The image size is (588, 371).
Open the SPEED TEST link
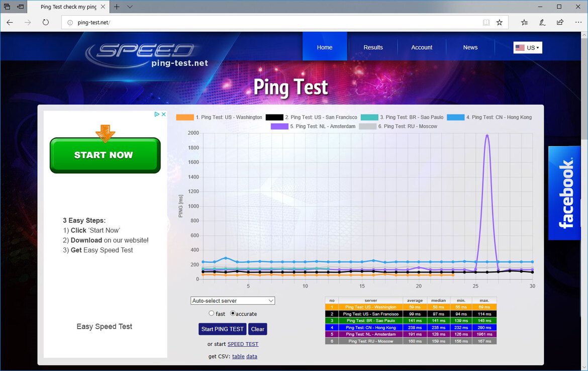tap(243, 344)
